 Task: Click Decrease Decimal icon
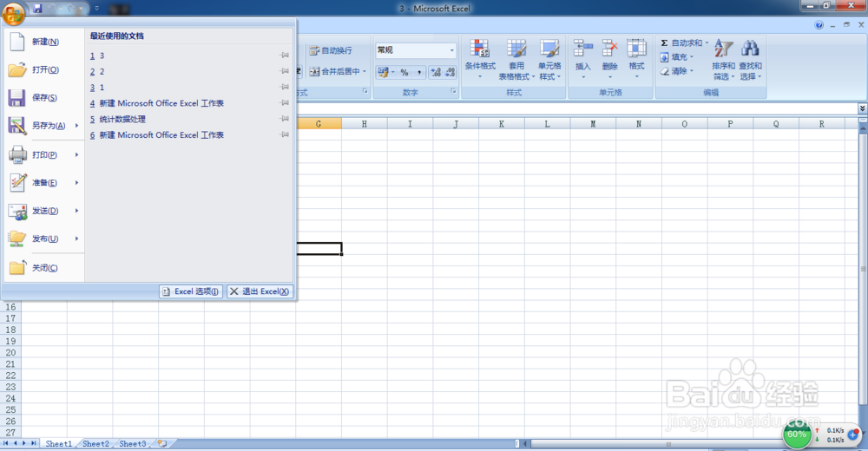[450, 72]
